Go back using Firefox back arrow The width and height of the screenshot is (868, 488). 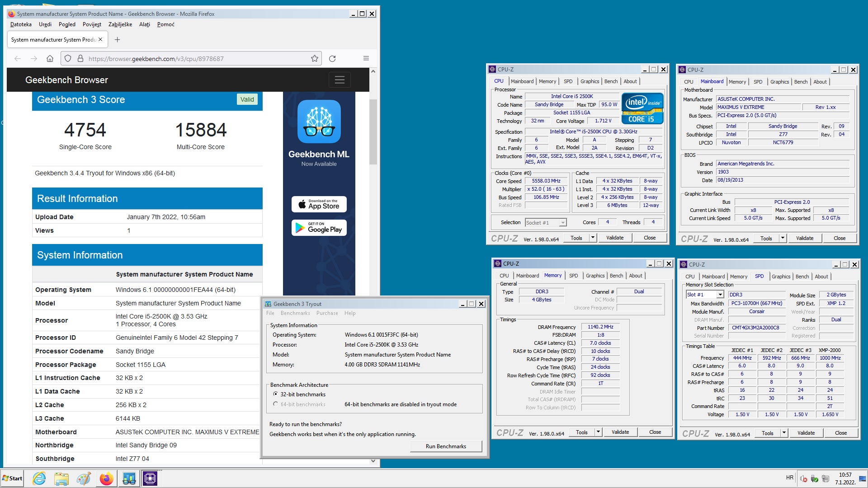tap(18, 59)
